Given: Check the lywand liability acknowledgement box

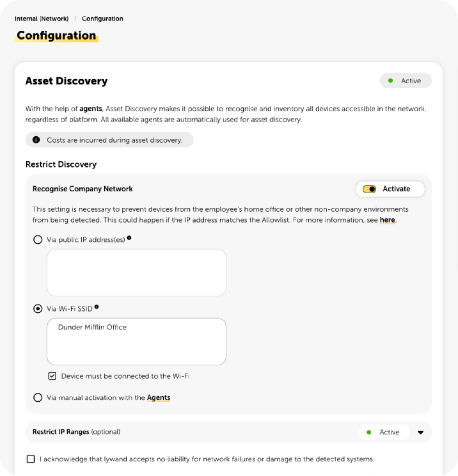Looking at the screenshot, I should pos(31,459).
